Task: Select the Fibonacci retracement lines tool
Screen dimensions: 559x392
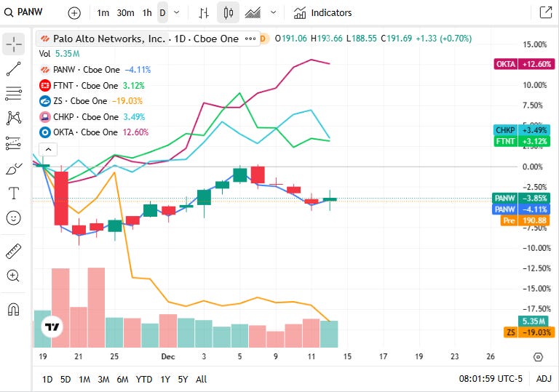Action: (14, 93)
